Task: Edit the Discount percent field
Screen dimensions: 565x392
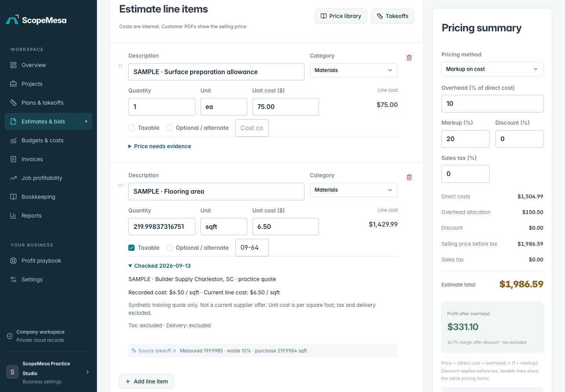Action: click(x=519, y=139)
